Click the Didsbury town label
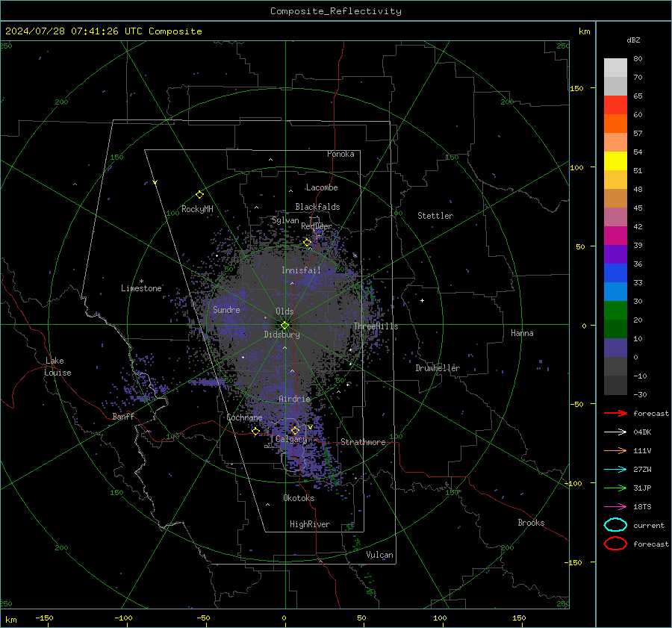 281,335
